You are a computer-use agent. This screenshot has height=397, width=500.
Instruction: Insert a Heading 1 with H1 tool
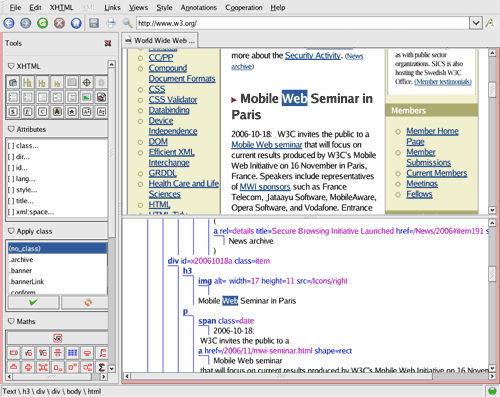tap(28, 82)
